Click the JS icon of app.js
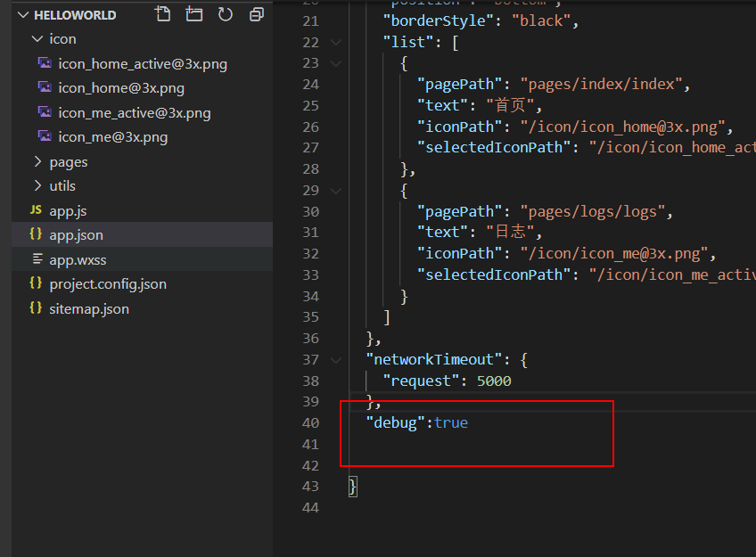This screenshot has height=557, width=756. point(36,209)
